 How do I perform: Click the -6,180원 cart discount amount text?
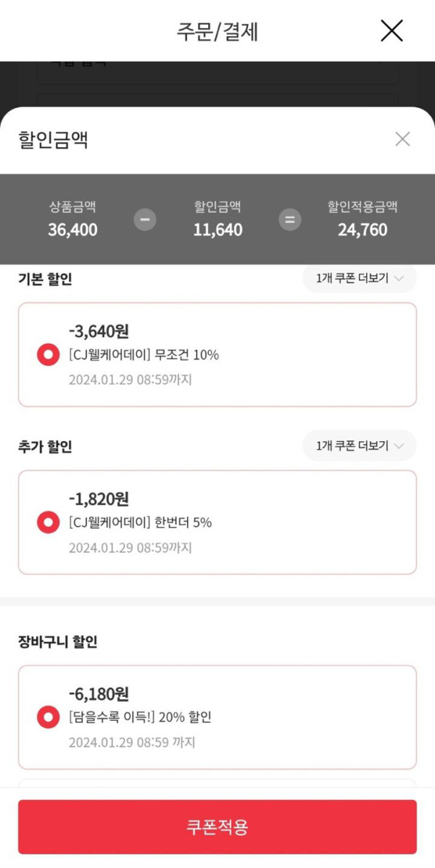[x=99, y=694]
